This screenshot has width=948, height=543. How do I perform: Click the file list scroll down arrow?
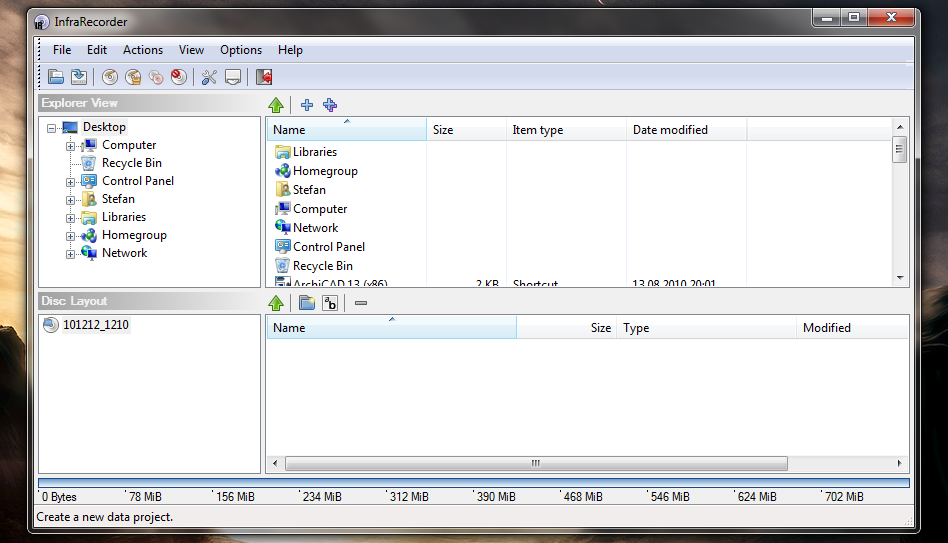(900, 278)
